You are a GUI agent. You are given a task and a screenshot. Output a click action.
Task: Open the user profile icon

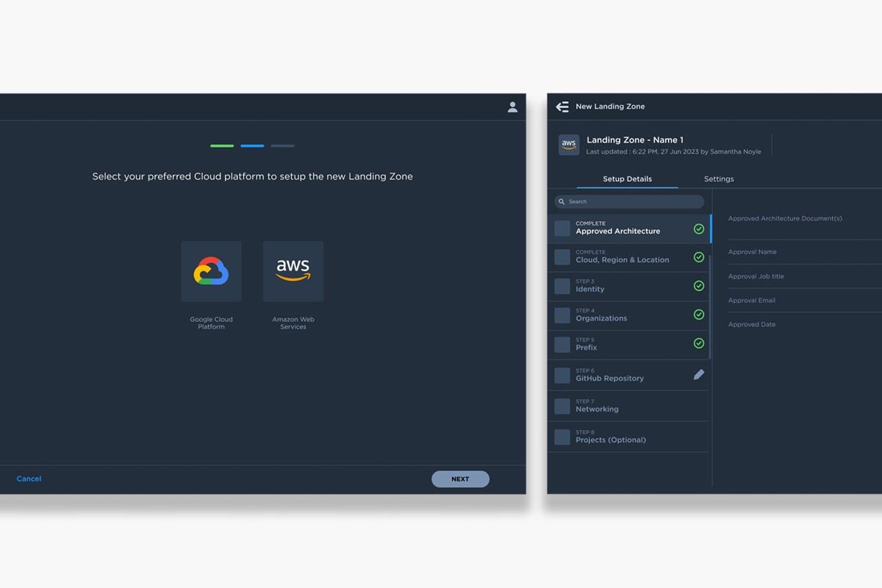click(x=512, y=107)
